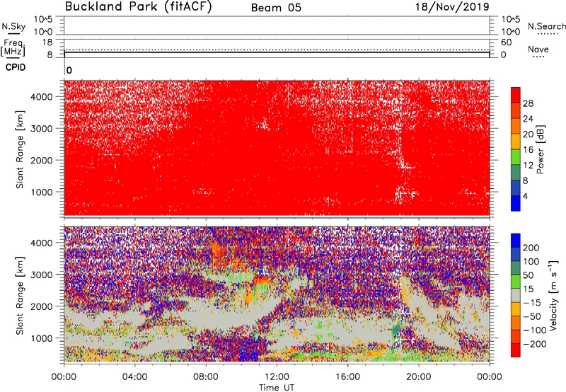Click the '18' frequency axis tick

[47, 42]
